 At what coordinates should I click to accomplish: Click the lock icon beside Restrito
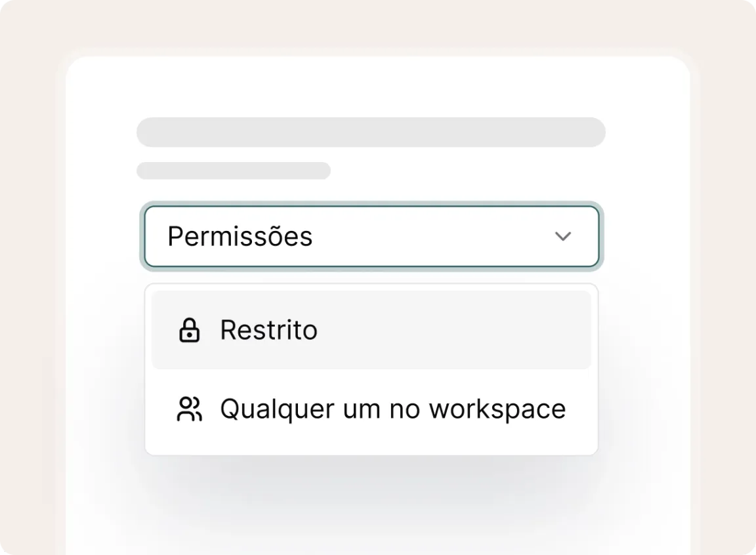coord(190,330)
